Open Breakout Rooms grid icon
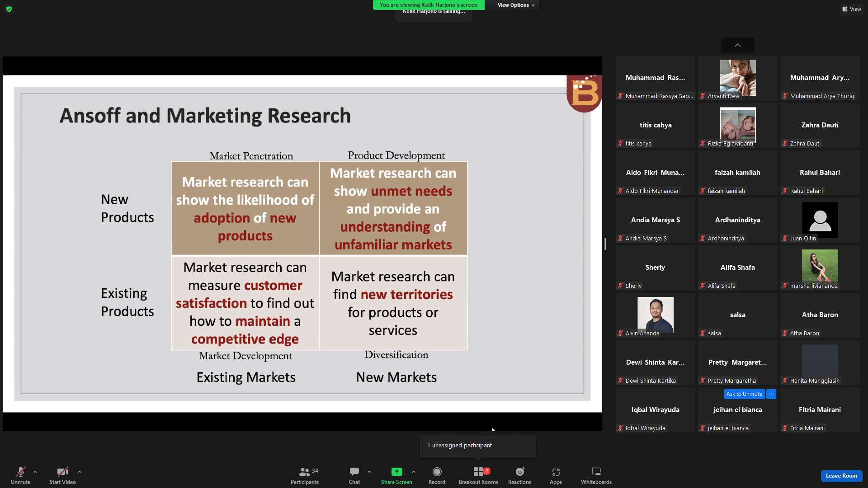The image size is (868, 488). tap(478, 472)
